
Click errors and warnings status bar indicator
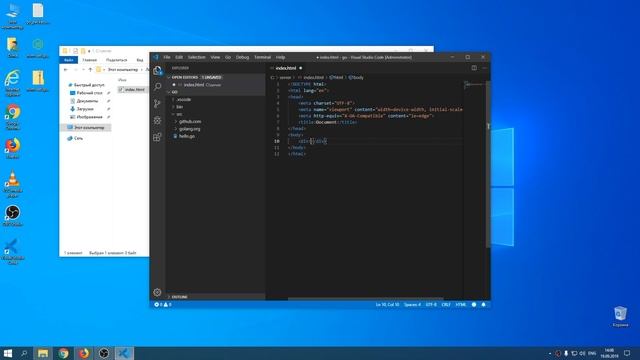(x=163, y=304)
